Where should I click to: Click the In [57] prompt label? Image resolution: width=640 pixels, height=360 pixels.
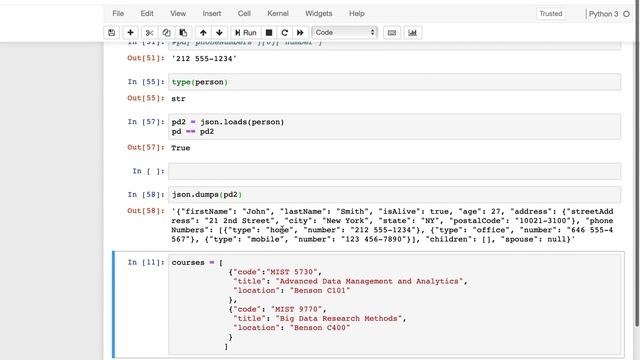(x=146, y=122)
